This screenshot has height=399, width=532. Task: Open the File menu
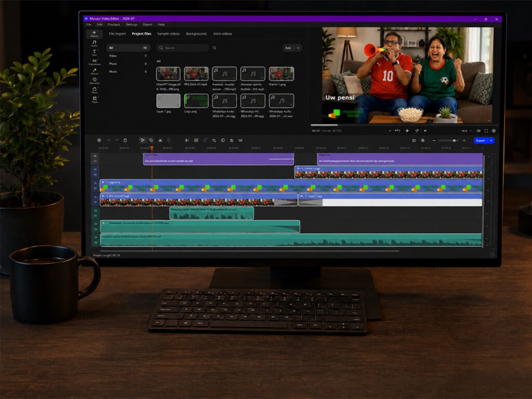click(89, 24)
